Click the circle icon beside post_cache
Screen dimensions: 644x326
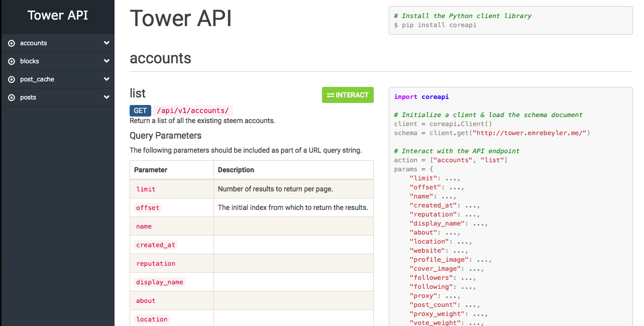12,79
